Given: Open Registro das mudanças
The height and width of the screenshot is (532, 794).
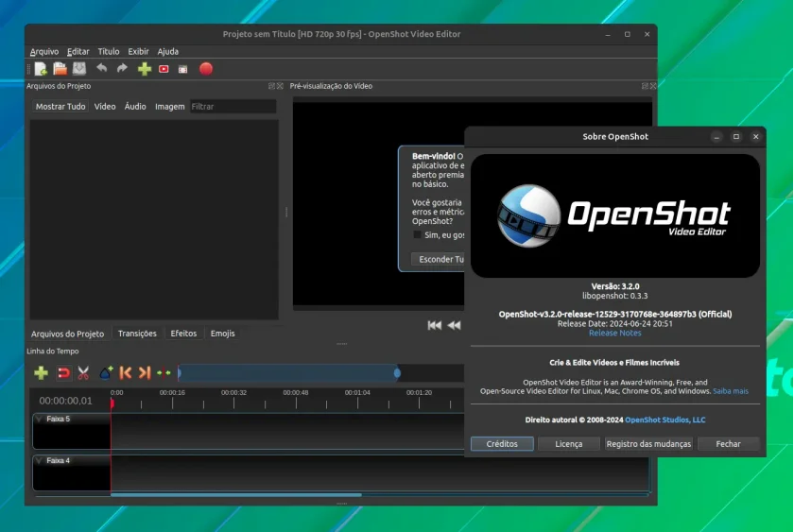Looking at the screenshot, I should click(648, 444).
